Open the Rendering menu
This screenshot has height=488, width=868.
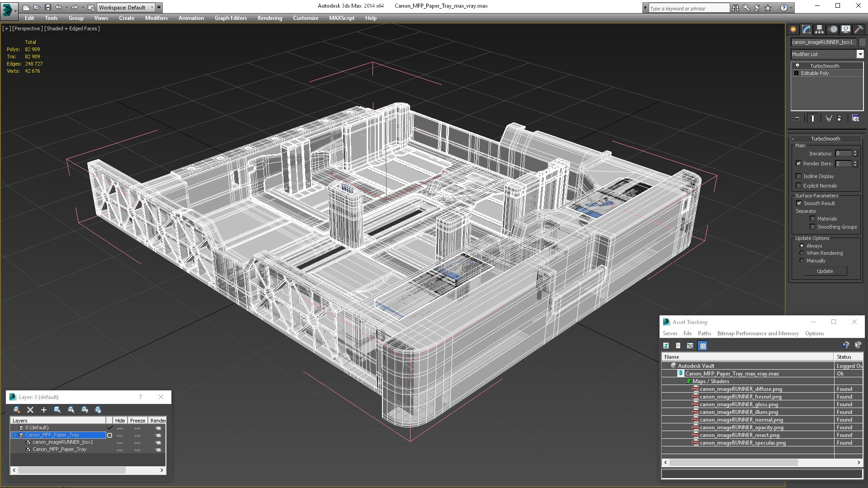pos(270,18)
